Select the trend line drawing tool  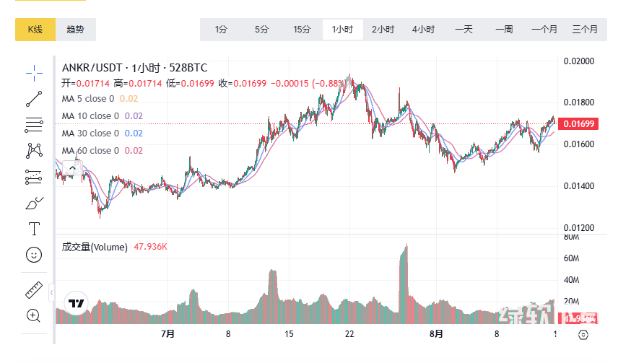[34, 99]
